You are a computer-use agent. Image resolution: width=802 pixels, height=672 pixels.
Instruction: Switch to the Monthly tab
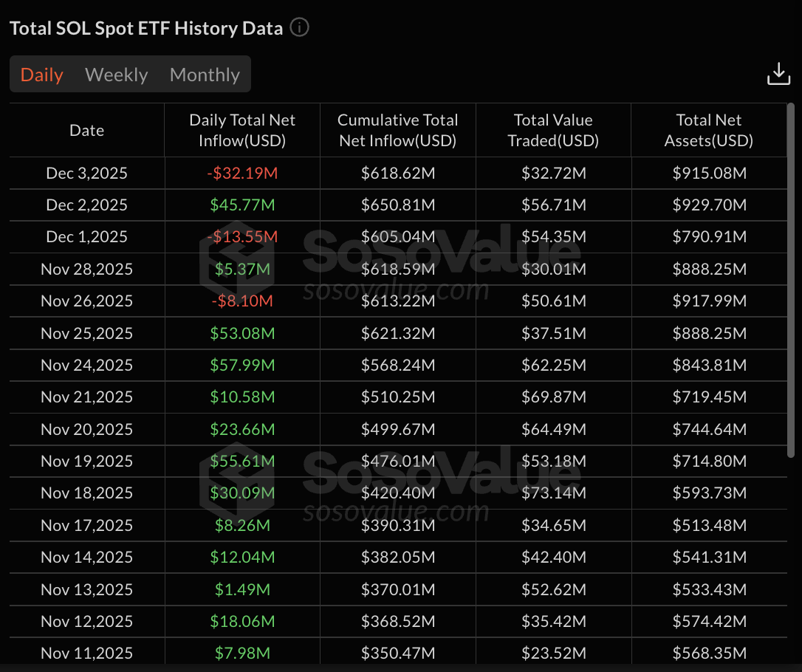pos(205,75)
